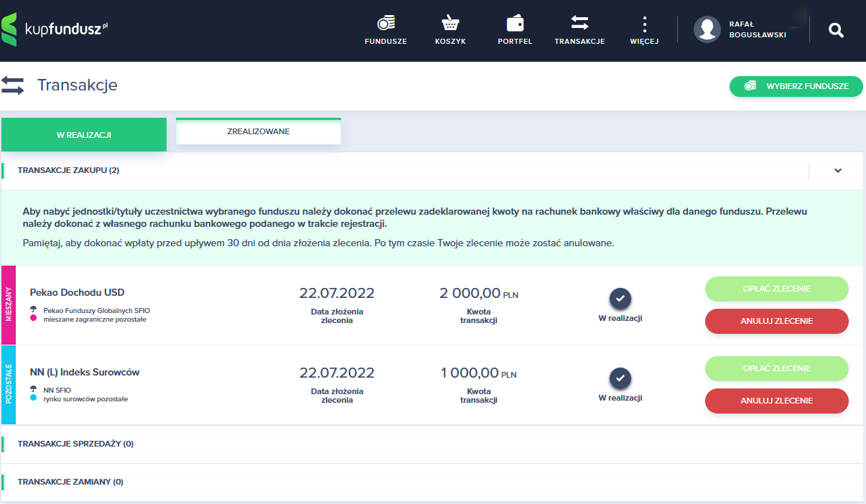866x504 pixels.
Task: Open the Koszyk basket icon
Action: [450, 23]
